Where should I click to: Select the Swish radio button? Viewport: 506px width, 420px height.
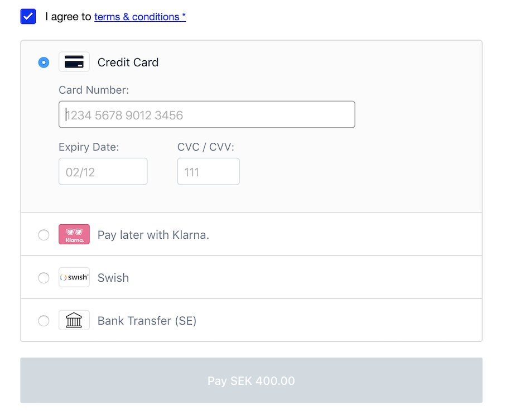(44, 278)
